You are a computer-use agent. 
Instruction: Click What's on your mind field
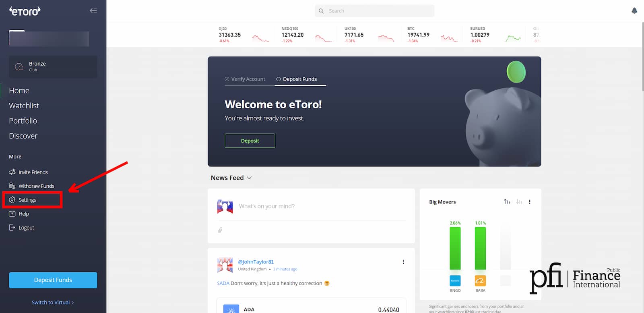pyautogui.click(x=267, y=206)
